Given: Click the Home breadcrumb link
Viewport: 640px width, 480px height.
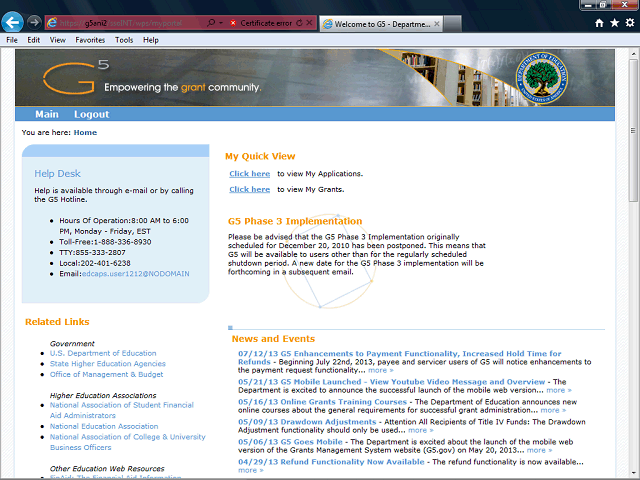Looking at the screenshot, I should [x=85, y=133].
